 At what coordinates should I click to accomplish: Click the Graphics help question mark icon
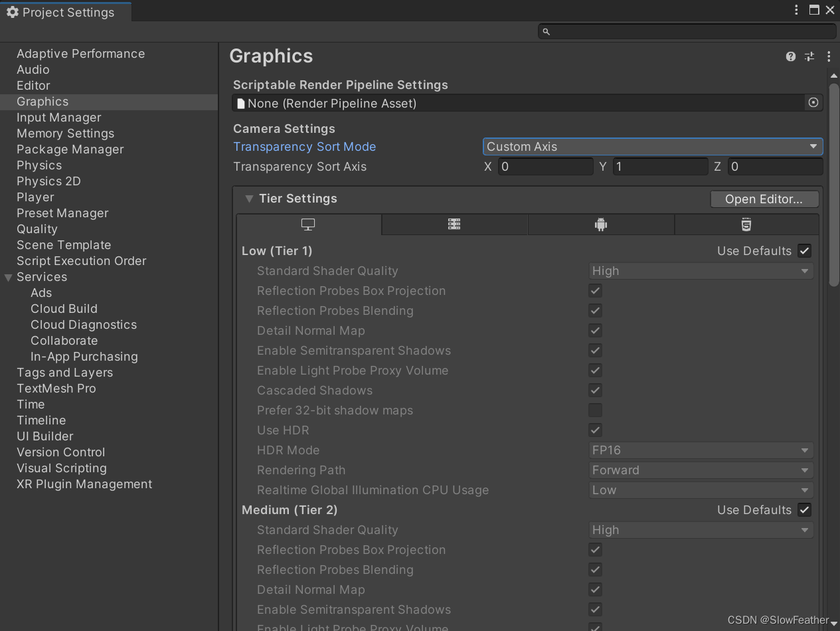tap(790, 56)
